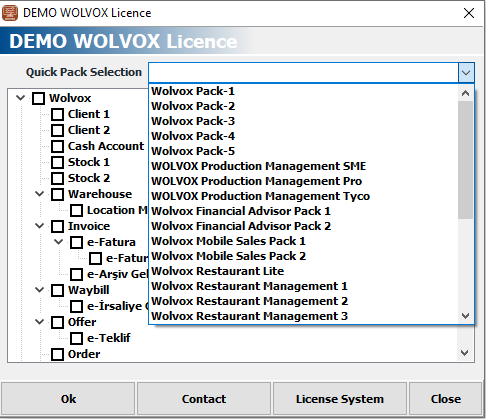Tick the e-Arşiv checkbox
The height and width of the screenshot is (419, 486).
pyautogui.click(x=76, y=274)
